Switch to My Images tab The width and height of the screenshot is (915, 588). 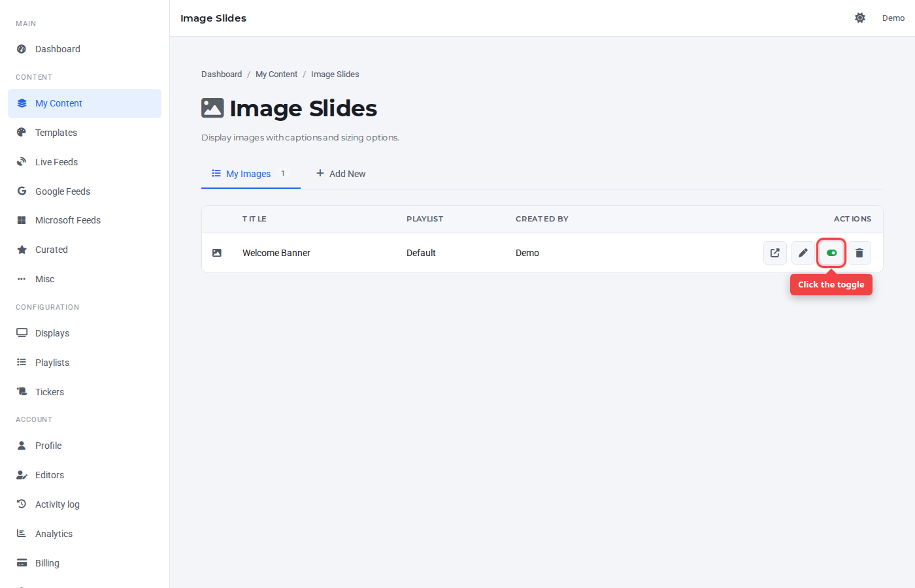251,174
